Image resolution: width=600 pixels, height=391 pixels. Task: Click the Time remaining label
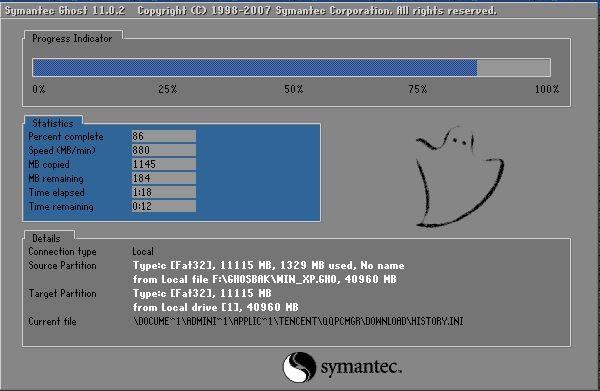(61, 207)
